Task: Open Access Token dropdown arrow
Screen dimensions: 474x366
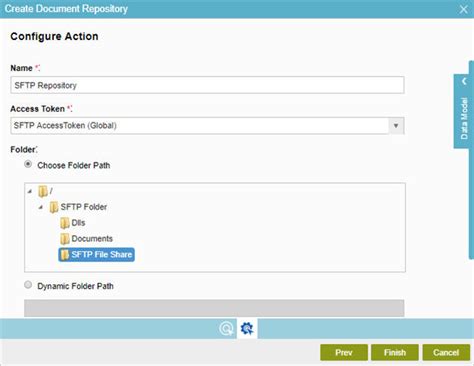Action: point(396,126)
